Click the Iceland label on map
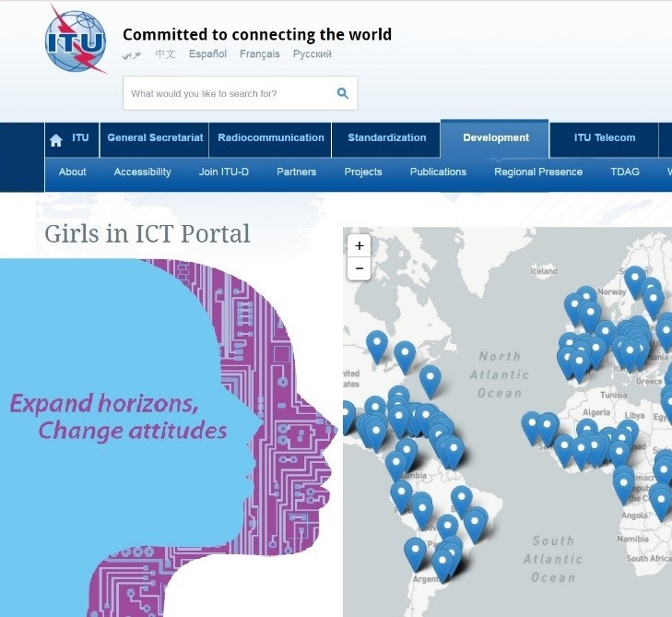The image size is (672, 617). [x=544, y=271]
